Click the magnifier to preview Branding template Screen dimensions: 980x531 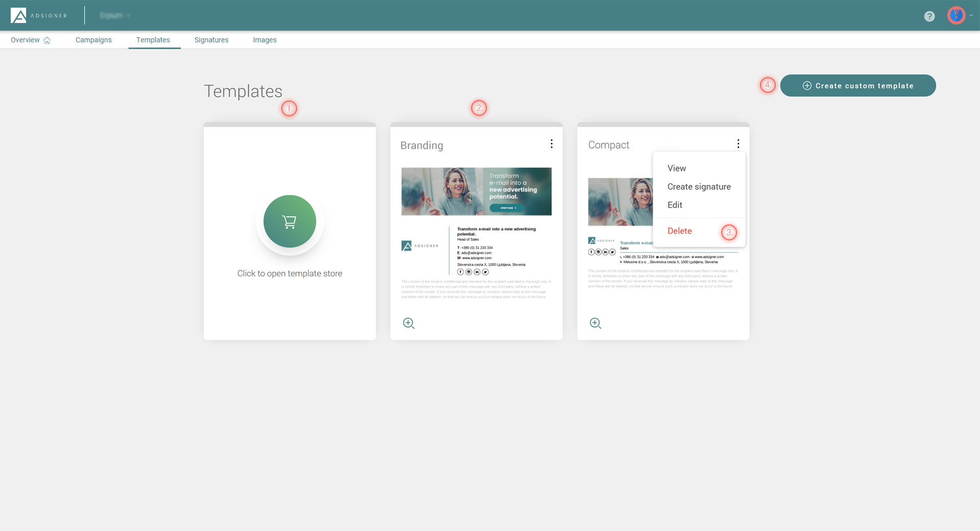coord(408,323)
